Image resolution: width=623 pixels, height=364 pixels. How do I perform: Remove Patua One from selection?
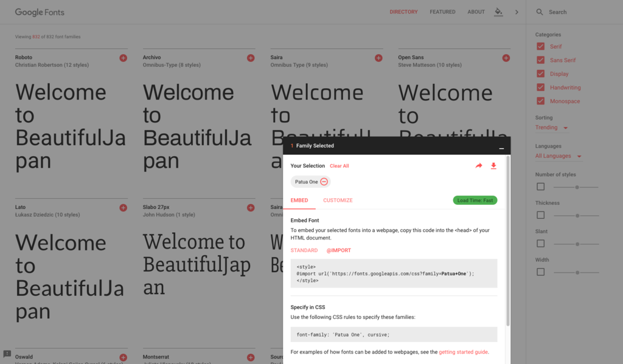pos(324,182)
